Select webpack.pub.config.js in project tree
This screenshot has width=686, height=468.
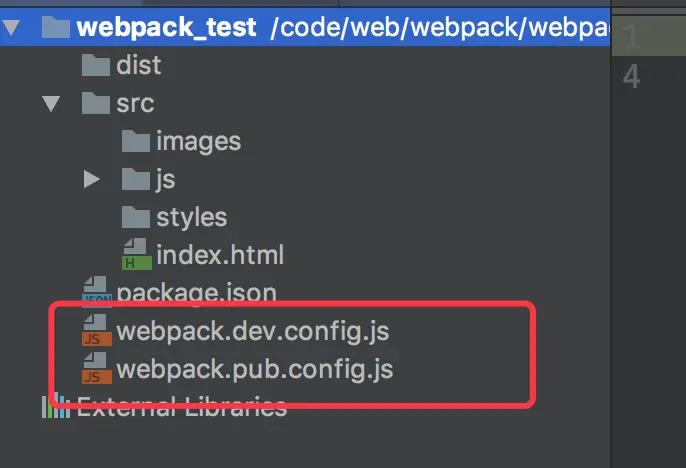pyautogui.click(x=255, y=369)
